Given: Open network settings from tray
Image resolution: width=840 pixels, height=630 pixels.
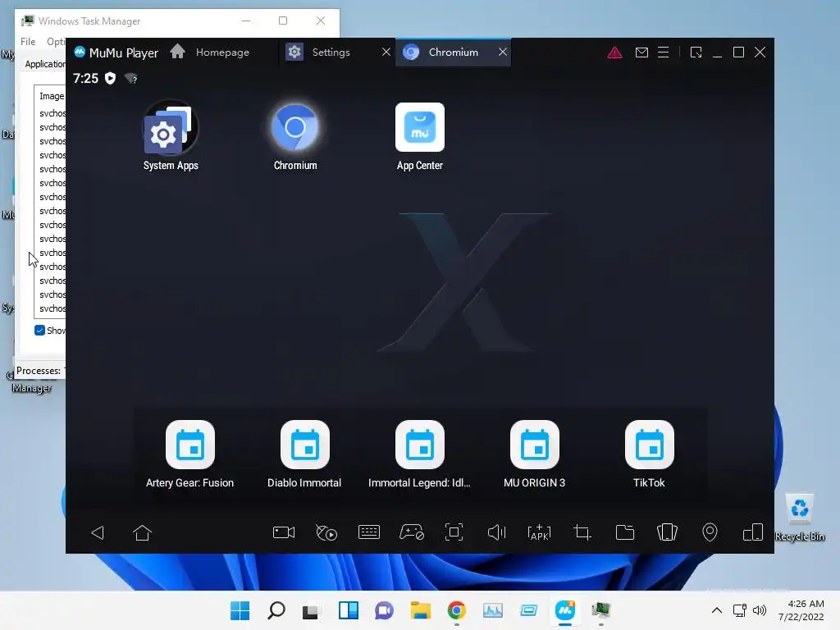Looking at the screenshot, I should 740,610.
